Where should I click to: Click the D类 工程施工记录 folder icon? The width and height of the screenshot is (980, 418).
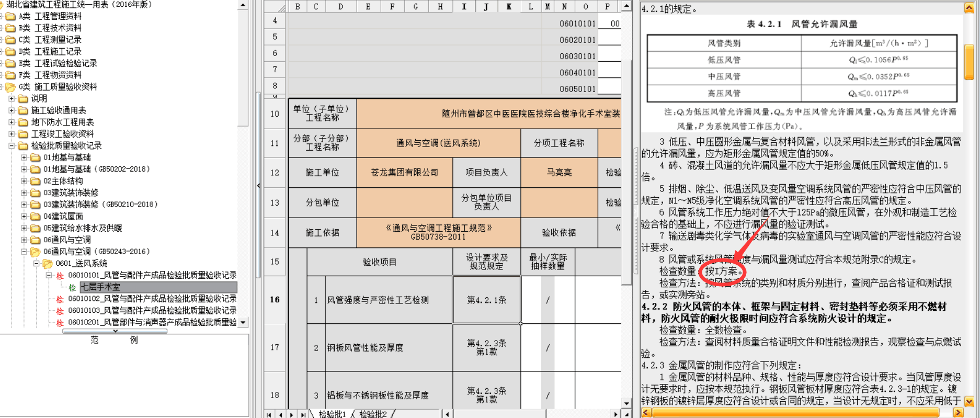[10, 51]
